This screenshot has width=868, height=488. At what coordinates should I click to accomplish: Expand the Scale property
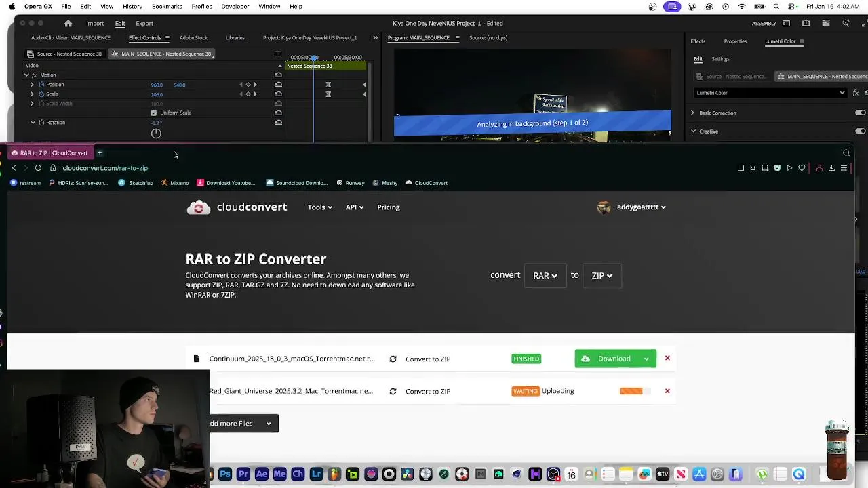click(32, 94)
